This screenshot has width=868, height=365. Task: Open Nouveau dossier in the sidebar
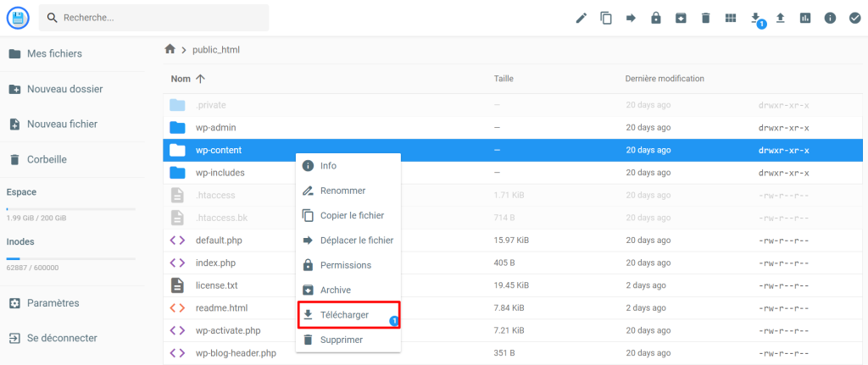click(64, 89)
